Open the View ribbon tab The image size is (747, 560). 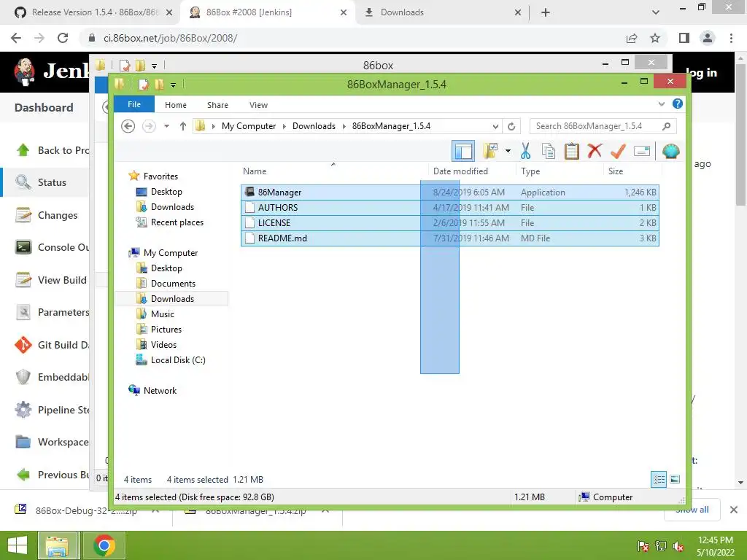point(259,105)
